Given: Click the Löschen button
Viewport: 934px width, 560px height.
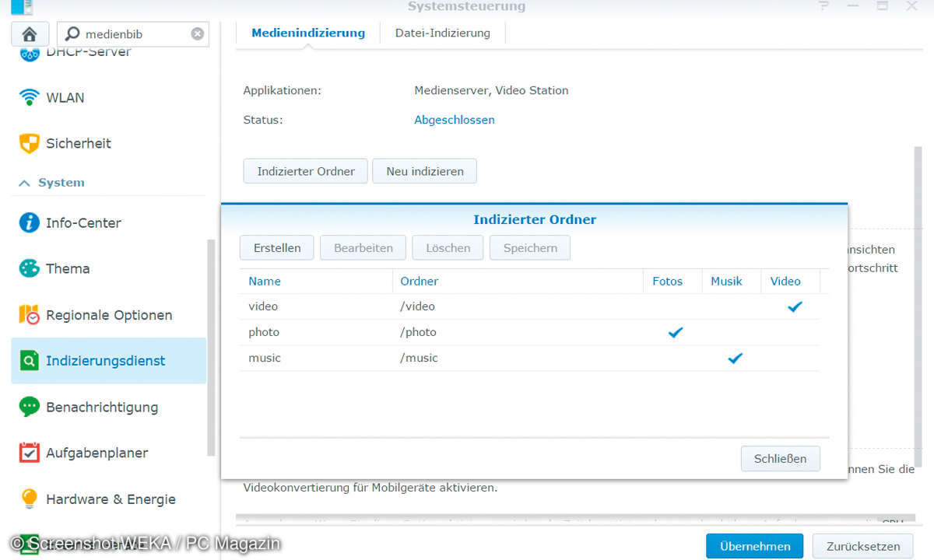Looking at the screenshot, I should [x=448, y=248].
